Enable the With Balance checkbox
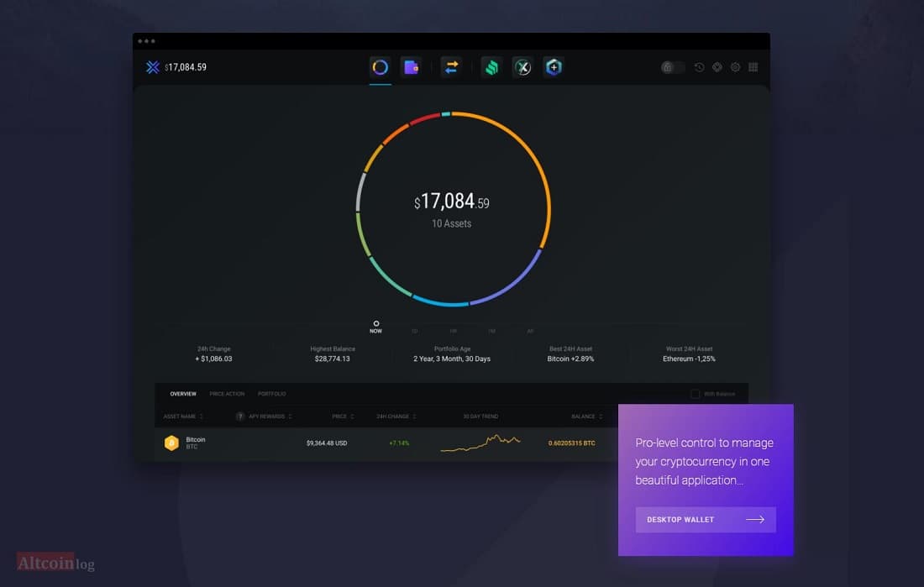 (x=696, y=394)
